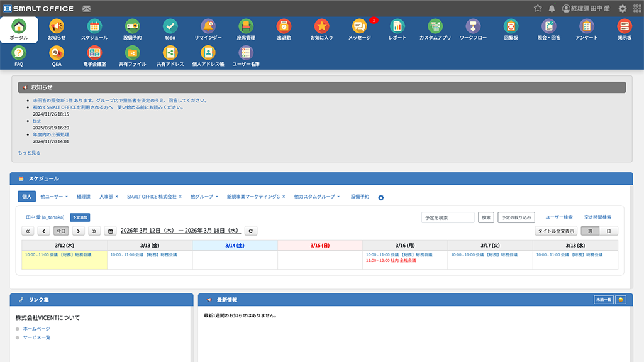Switch schedule to 日 view
Viewport: 644px width, 362px height.
(608, 231)
